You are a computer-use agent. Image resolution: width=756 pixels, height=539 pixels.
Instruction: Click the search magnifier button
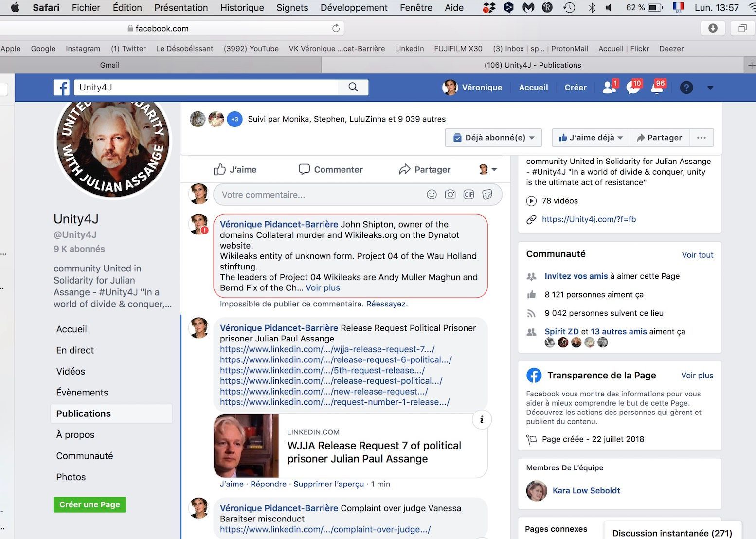(353, 87)
